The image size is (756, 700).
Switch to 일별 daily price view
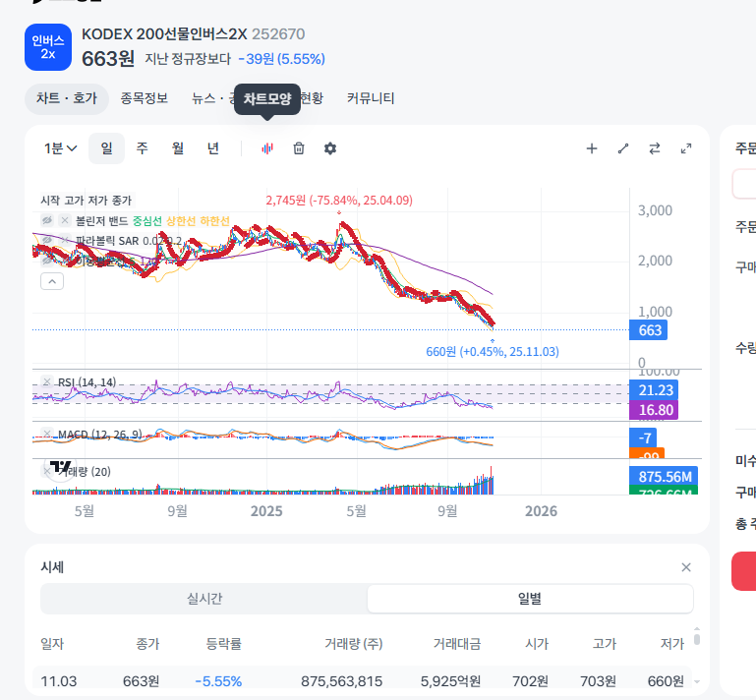(530, 599)
